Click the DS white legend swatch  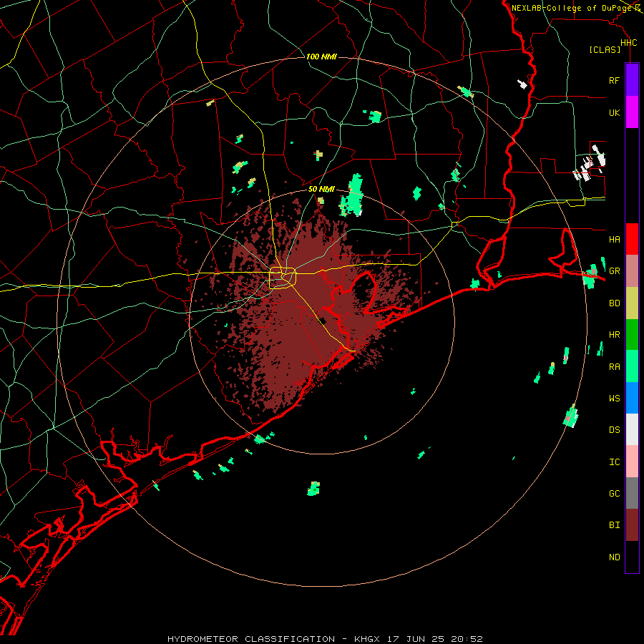tap(632, 429)
